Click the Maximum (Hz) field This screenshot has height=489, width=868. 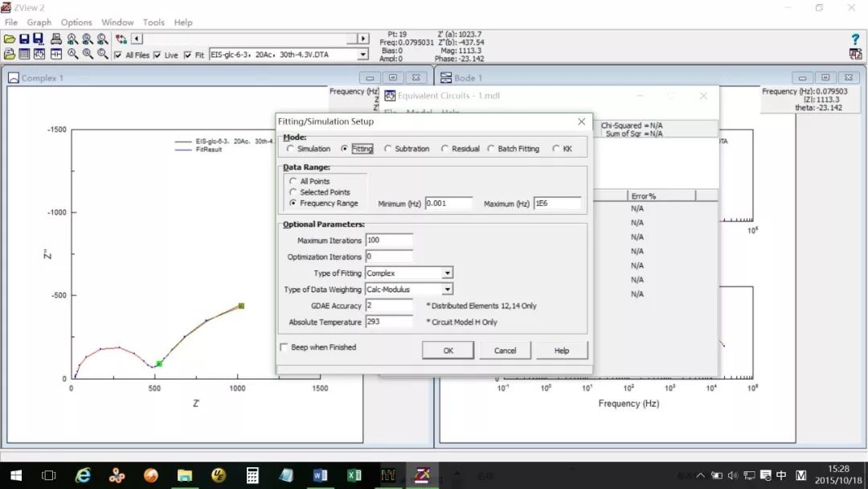click(558, 203)
